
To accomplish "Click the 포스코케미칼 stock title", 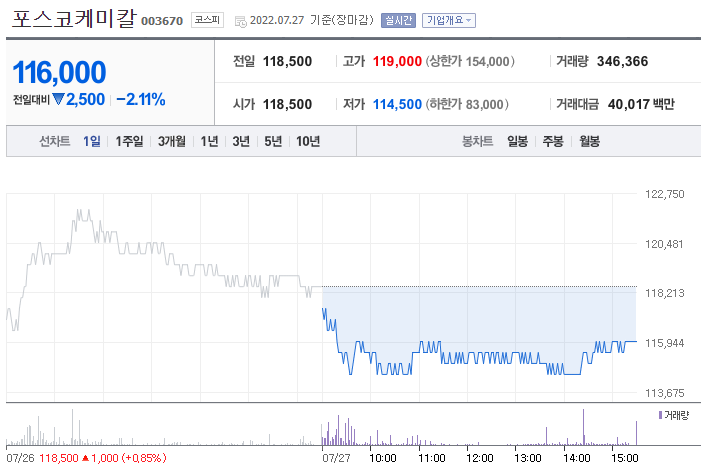I will click(74, 19).
